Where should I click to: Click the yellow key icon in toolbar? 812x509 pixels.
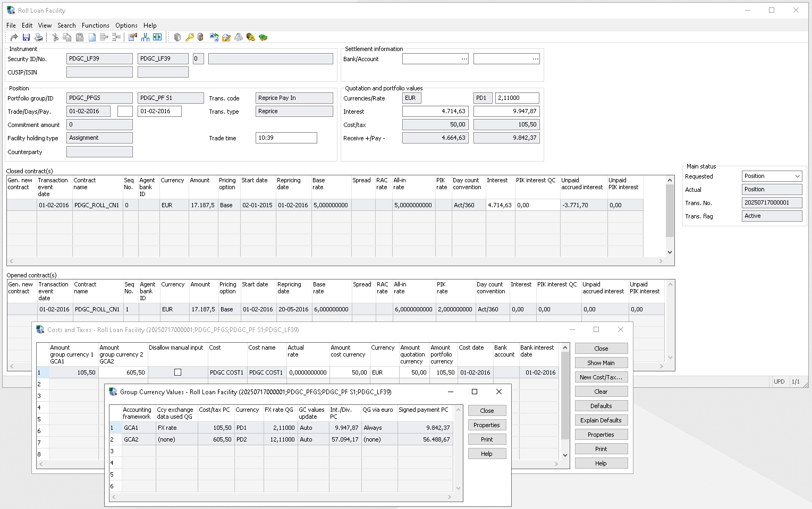pos(189,37)
